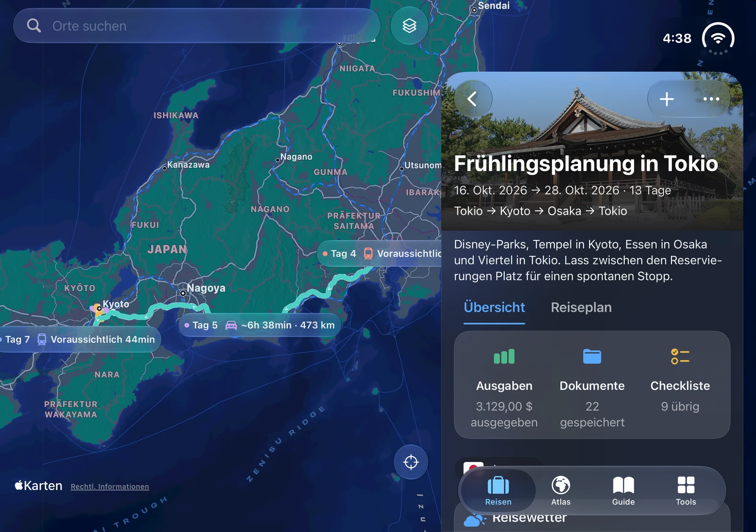Viewport: 756px width, 532px height.
Task: Open the Tools grid tab
Action: 686,491
